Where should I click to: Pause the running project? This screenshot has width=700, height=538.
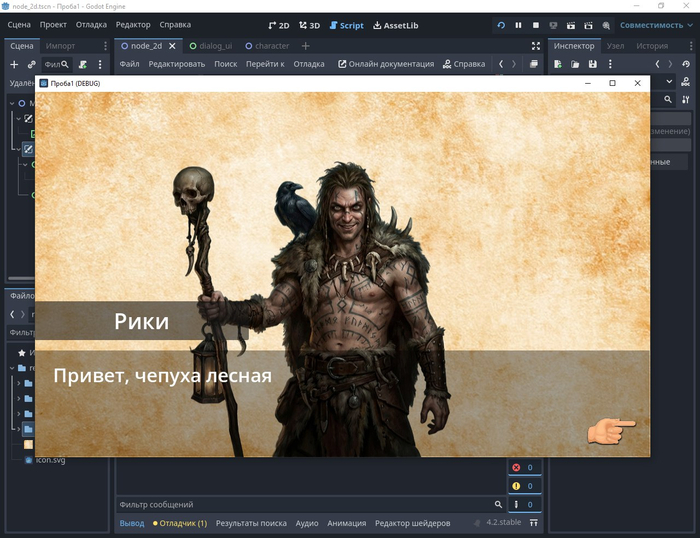coord(518,25)
